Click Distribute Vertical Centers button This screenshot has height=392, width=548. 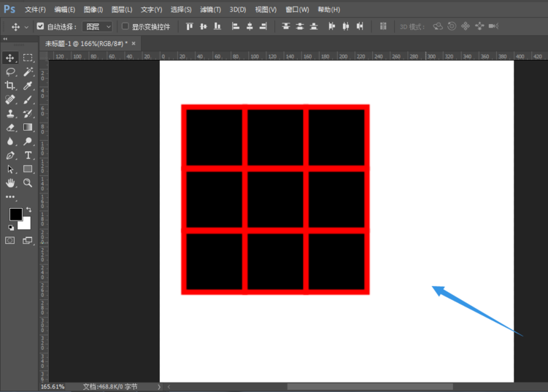tap(300, 26)
